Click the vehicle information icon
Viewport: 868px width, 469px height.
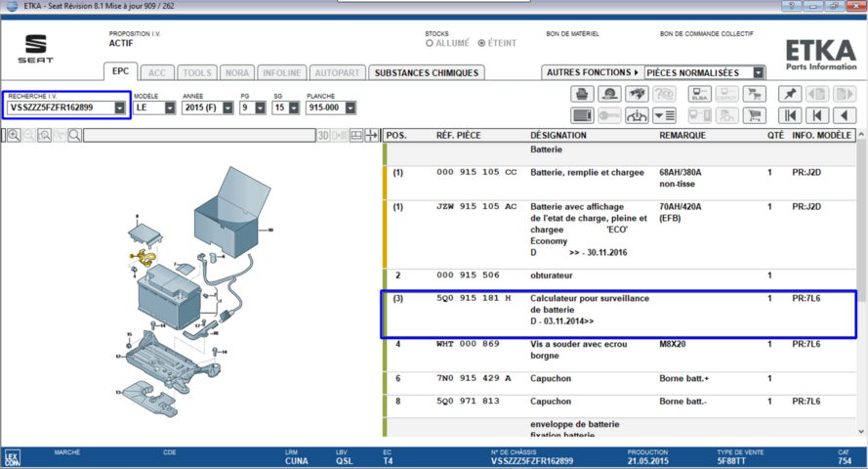[x=637, y=115]
